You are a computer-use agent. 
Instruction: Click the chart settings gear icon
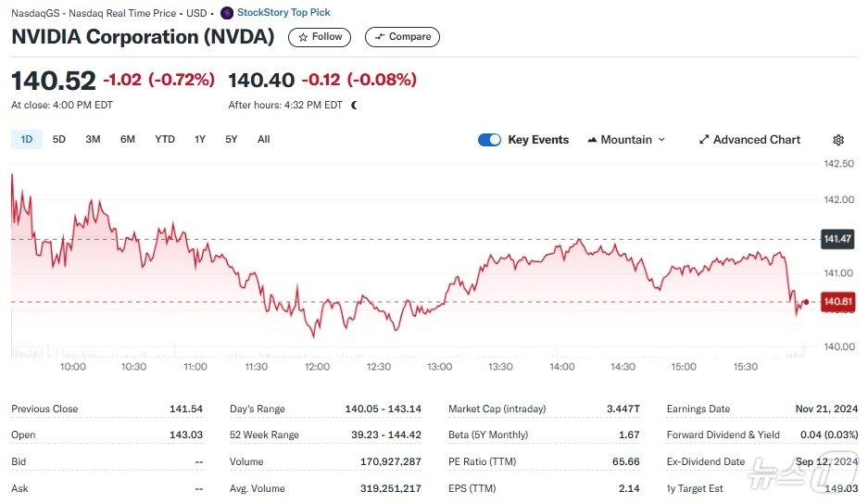pyautogui.click(x=838, y=140)
